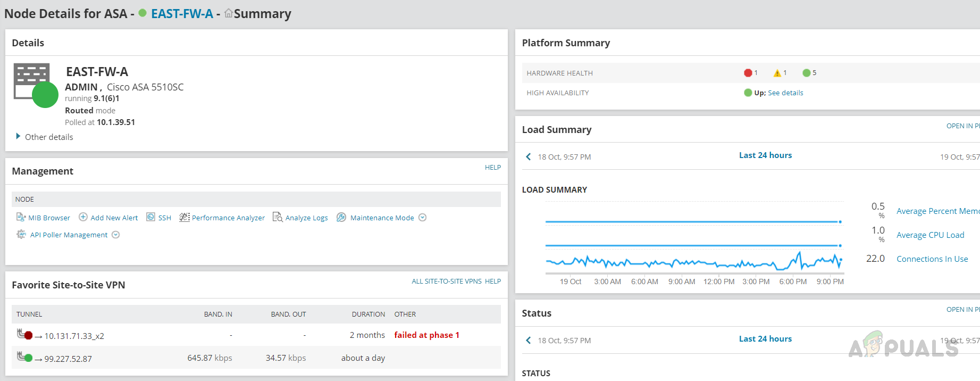Screen dimensions: 980x381
Task: Select the Average CPU Load legend entry
Action: tap(930, 235)
